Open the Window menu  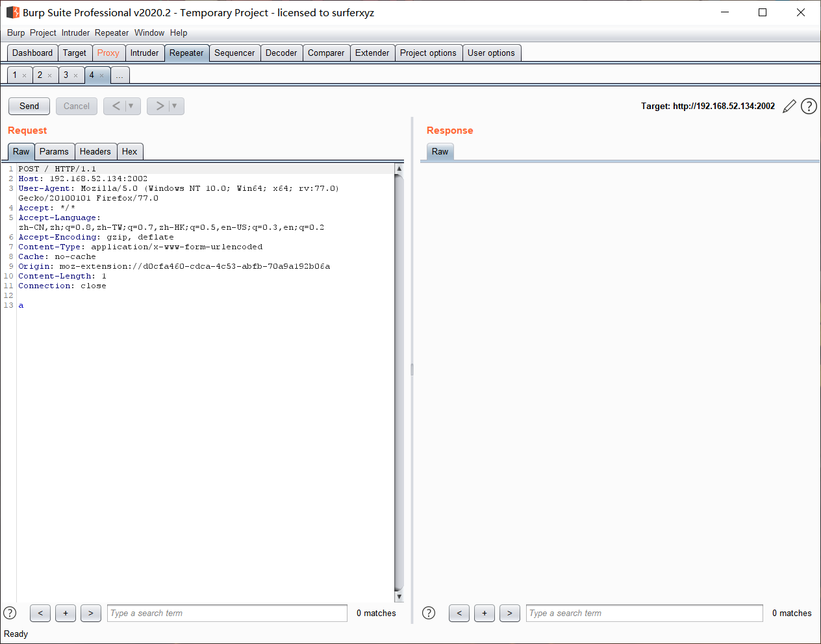click(x=149, y=33)
